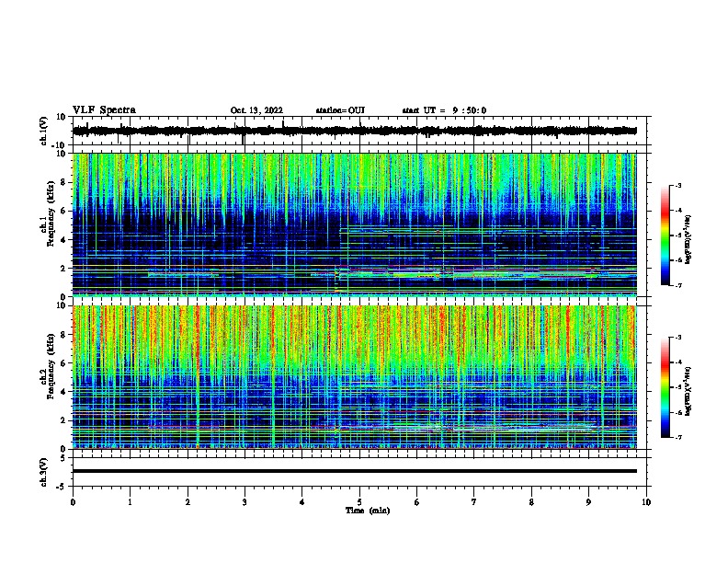Click the ch.2 spectrogram color scale bar
The height and width of the screenshot is (563, 728).
pos(665,387)
